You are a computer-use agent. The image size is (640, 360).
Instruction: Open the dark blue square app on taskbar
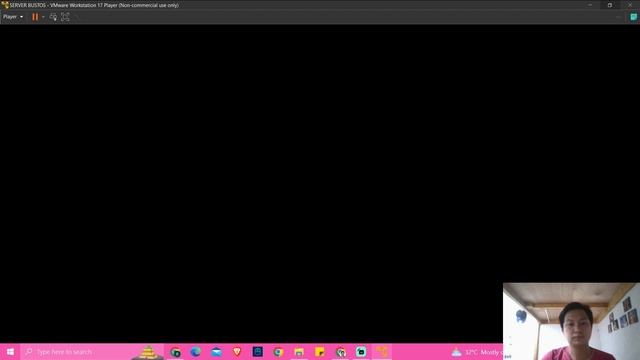258,352
